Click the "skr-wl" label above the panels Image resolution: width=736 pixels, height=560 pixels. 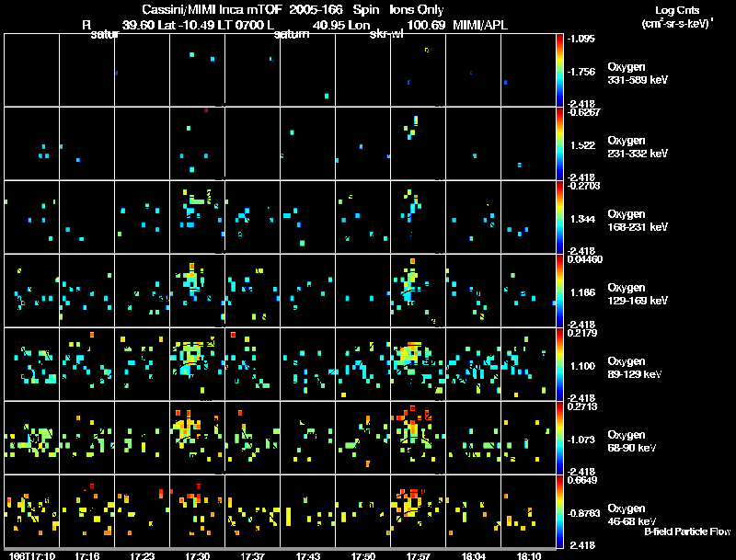coord(386,34)
